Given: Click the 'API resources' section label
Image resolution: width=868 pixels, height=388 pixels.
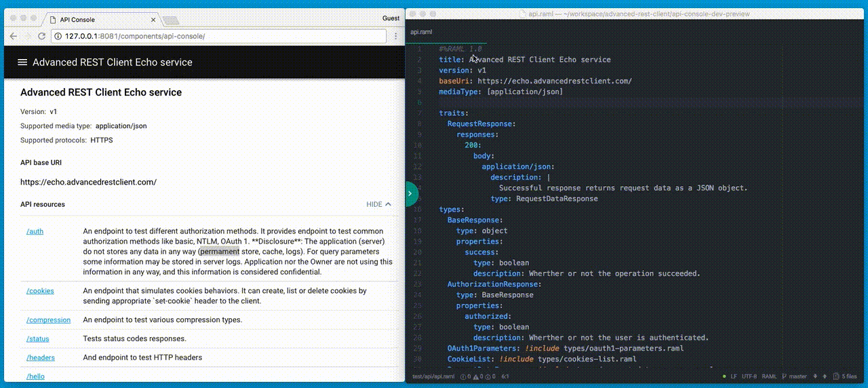Looking at the screenshot, I should pos(43,204).
